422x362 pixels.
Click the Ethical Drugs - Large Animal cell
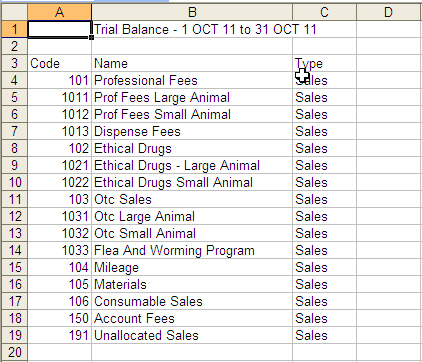(192, 165)
